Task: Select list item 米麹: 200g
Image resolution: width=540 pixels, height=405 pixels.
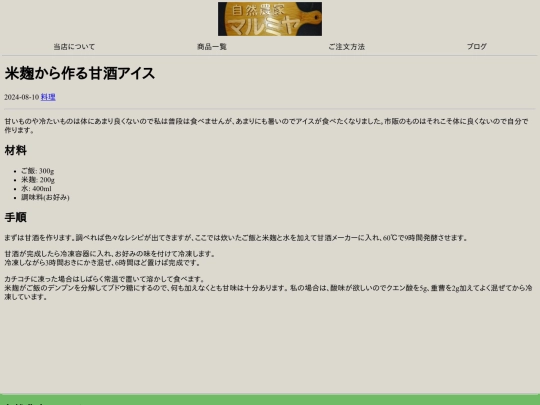Action: coord(38,180)
